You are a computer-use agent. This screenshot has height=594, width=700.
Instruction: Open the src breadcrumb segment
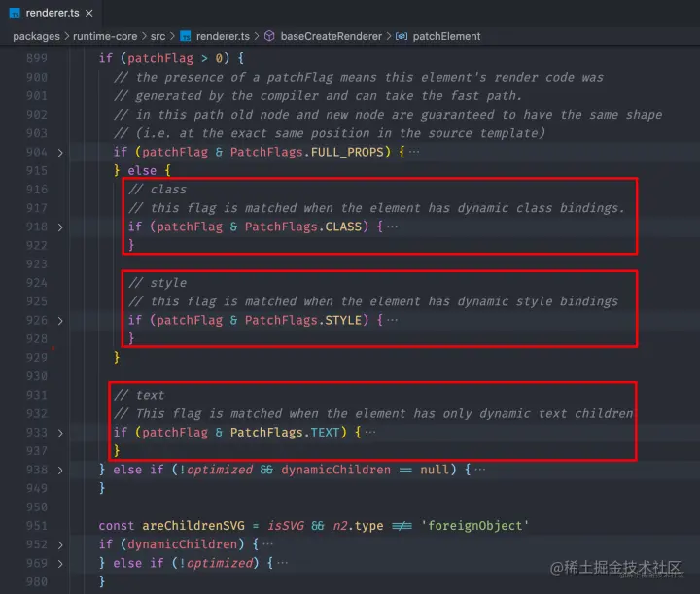(157, 36)
